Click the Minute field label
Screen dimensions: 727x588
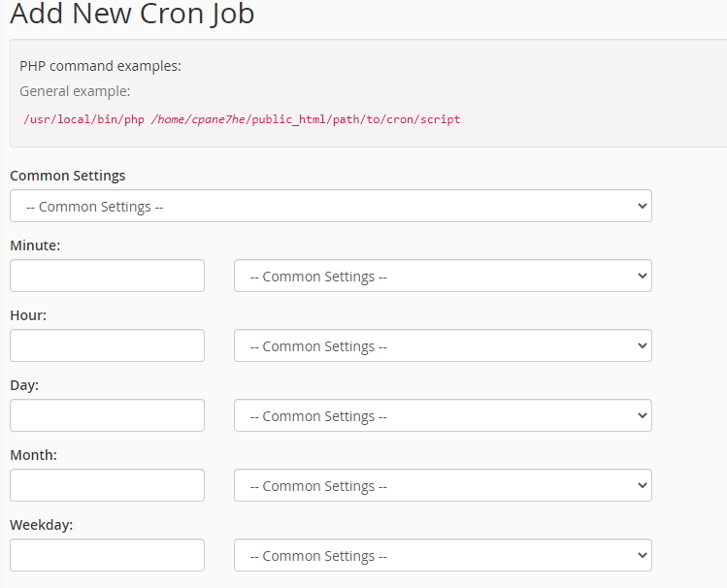click(35, 245)
